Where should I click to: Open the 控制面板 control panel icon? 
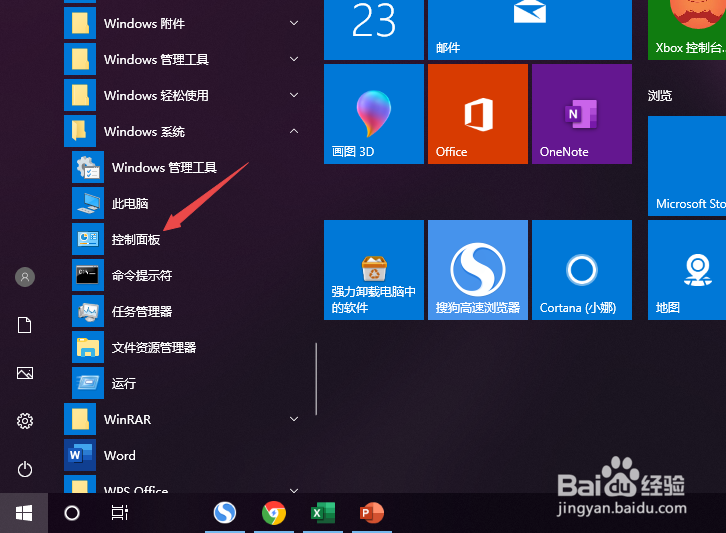pos(88,239)
